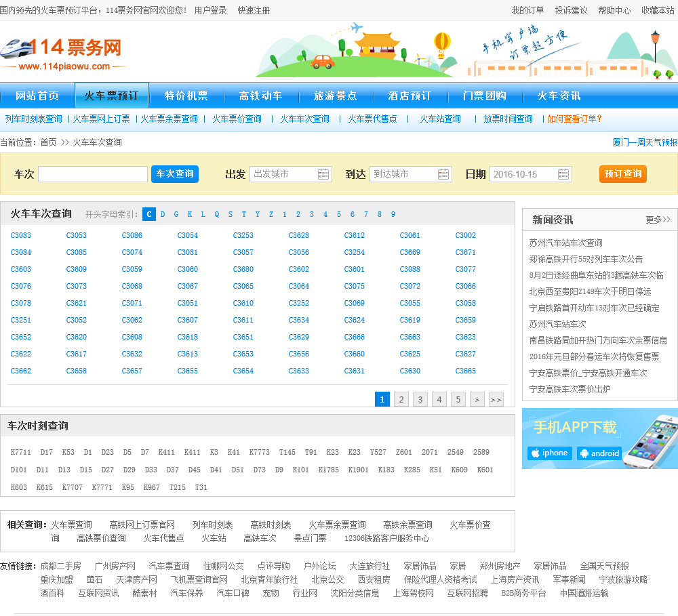
Task: Open train C3610
Action: point(243,303)
